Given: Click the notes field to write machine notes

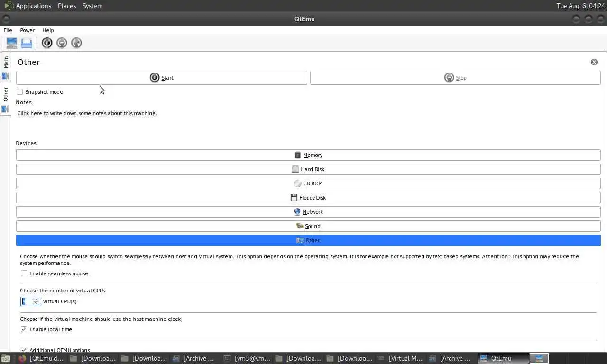Looking at the screenshot, I should point(308,122).
